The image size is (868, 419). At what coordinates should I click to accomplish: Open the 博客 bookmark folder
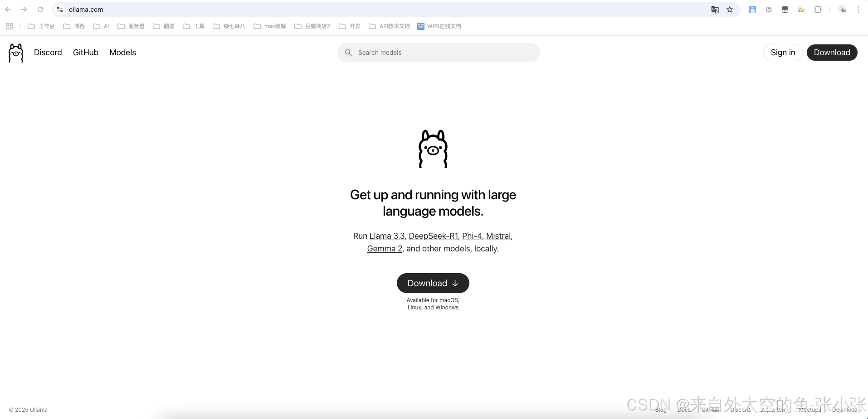point(74,26)
